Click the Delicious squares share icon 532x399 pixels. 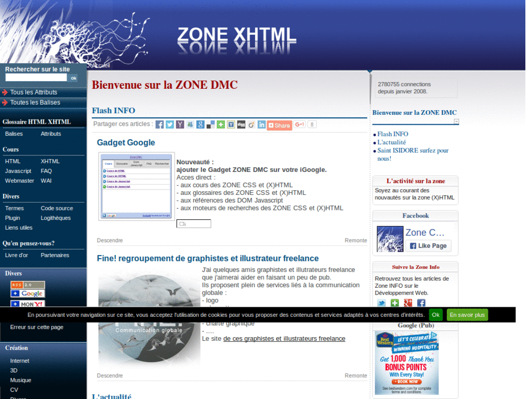tap(210, 125)
